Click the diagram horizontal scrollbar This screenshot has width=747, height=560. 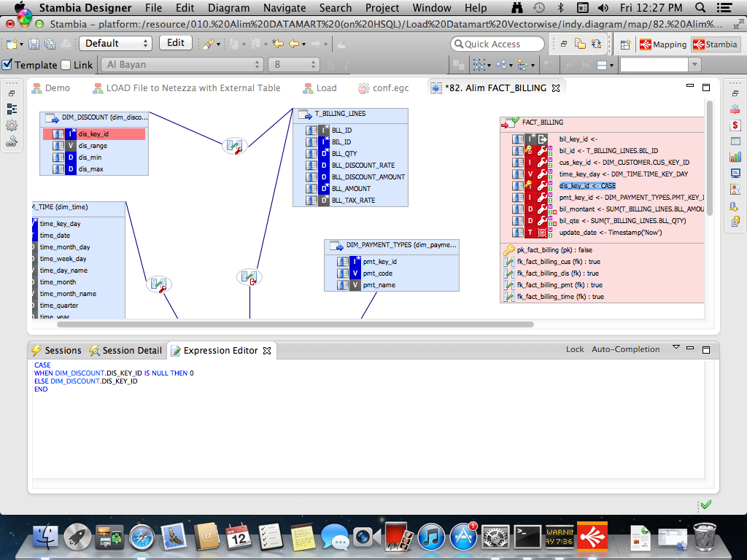click(295, 324)
